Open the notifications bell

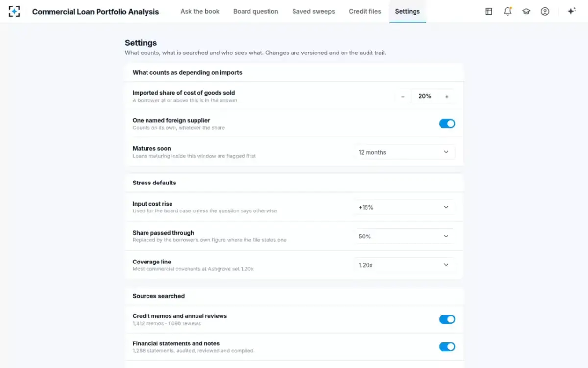508,11
